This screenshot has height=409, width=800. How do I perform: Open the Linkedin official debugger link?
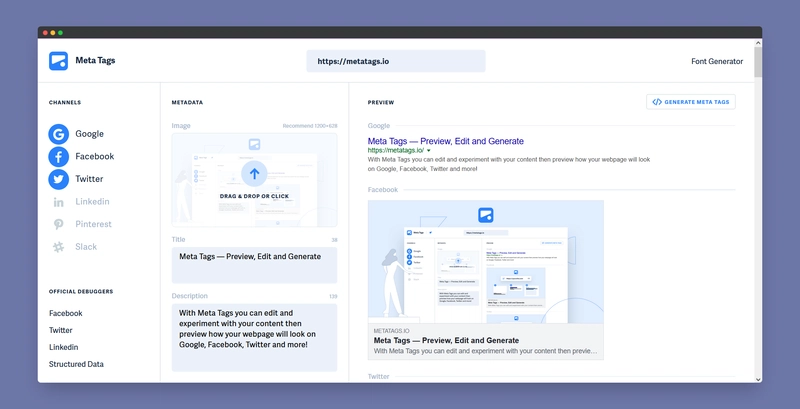[x=63, y=347]
